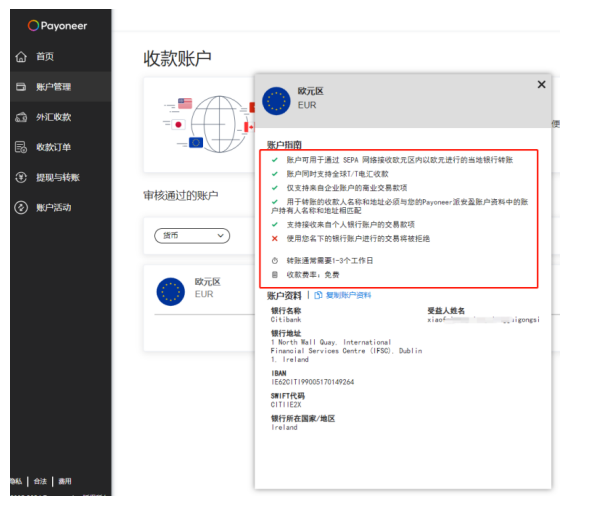
Task: Click the 费用 footer link
Action: 65,481
